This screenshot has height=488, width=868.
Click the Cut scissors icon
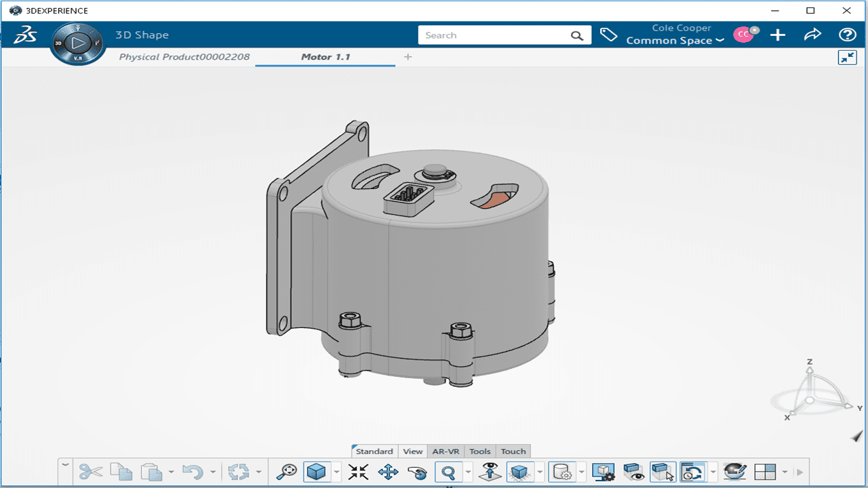point(90,472)
